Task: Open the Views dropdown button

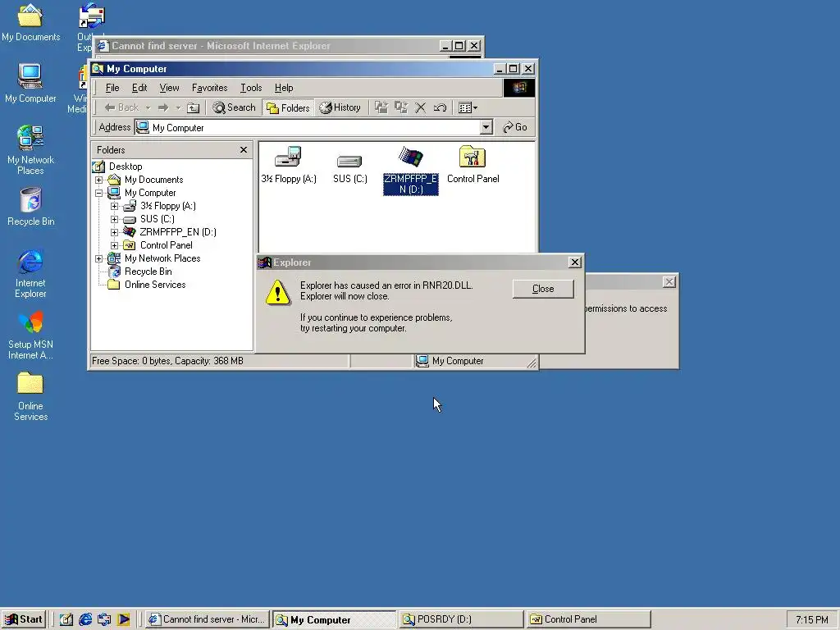Action: click(468, 107)
